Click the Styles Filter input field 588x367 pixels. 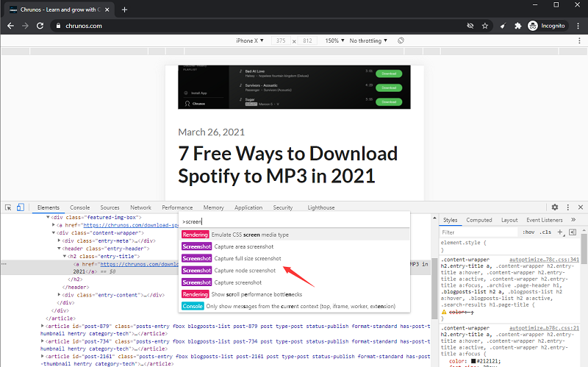(x=478, y=232)
